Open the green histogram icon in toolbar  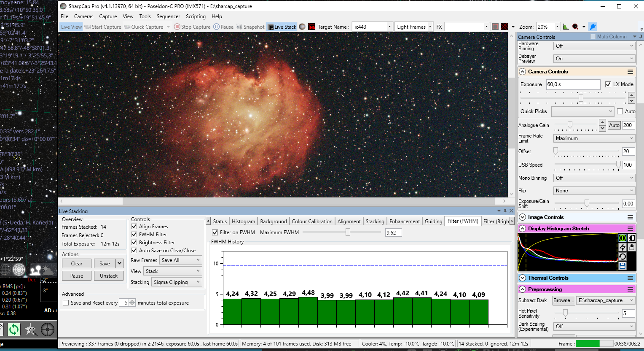click(x=566, y=27)
